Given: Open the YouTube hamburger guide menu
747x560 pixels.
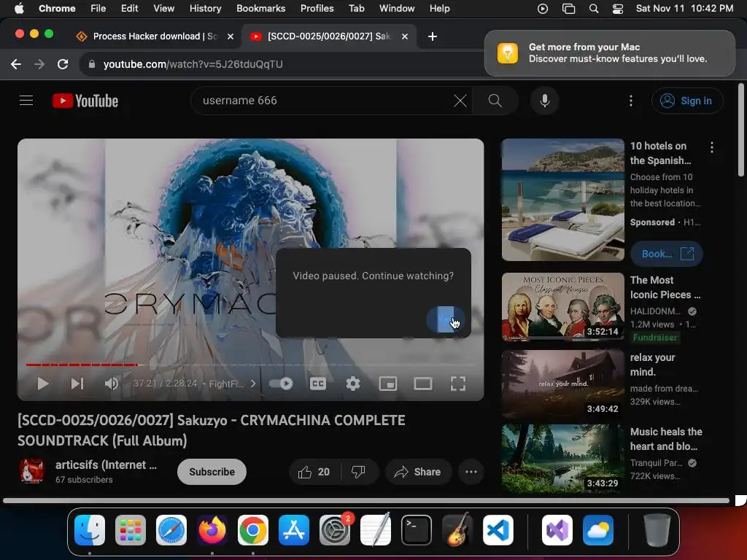Looking at the screenshot, I should click(x=26, y=101).
